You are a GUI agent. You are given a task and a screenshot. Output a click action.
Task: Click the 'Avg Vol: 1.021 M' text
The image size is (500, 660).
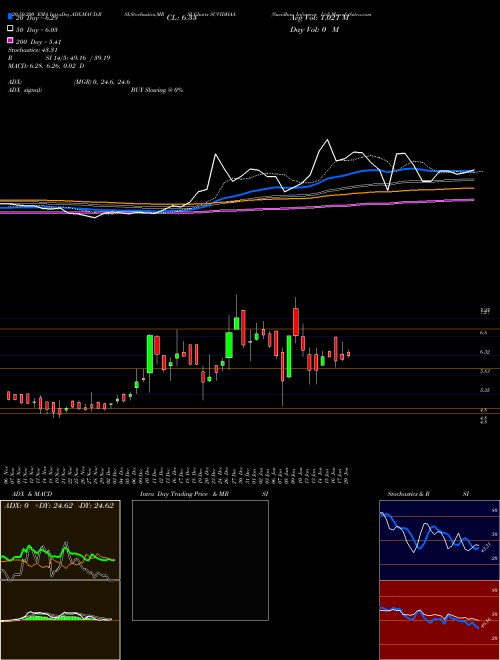click(319, 18)
